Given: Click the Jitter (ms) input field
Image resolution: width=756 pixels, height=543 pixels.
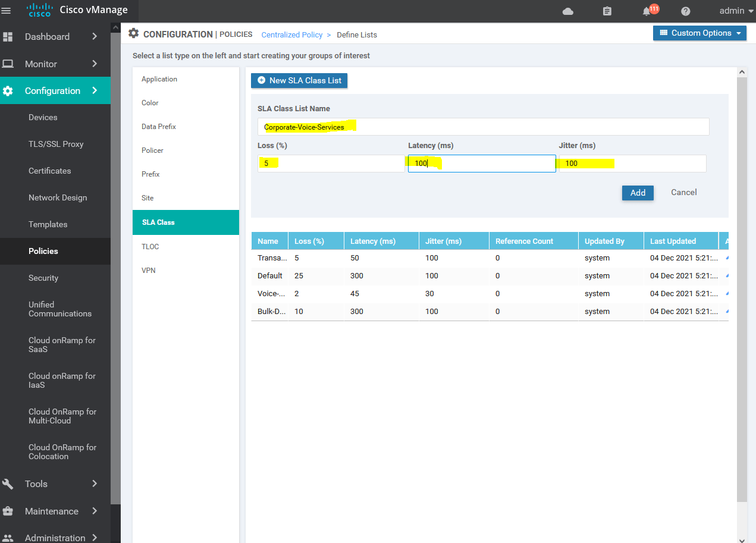Looking at the screenshot, I should 633,164.
